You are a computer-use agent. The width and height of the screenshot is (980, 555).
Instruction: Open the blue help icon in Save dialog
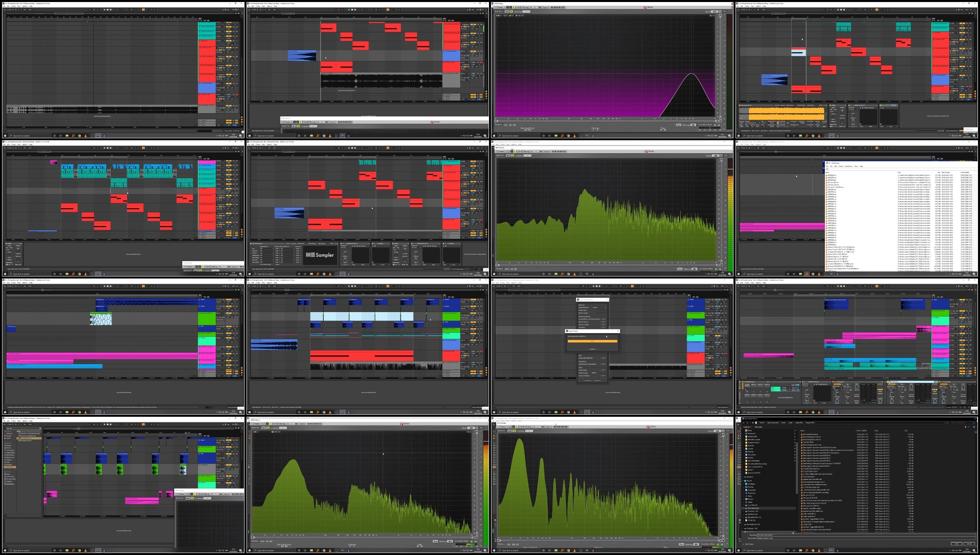point(974,427)
